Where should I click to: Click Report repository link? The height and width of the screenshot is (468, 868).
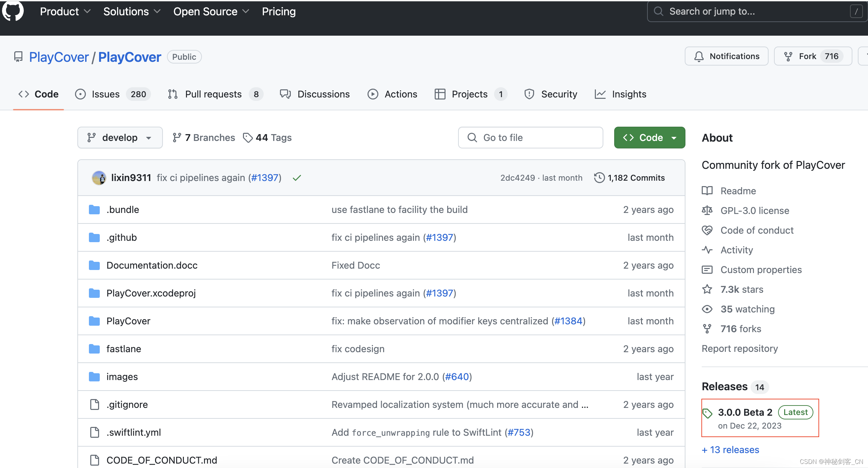coord(740,348)
